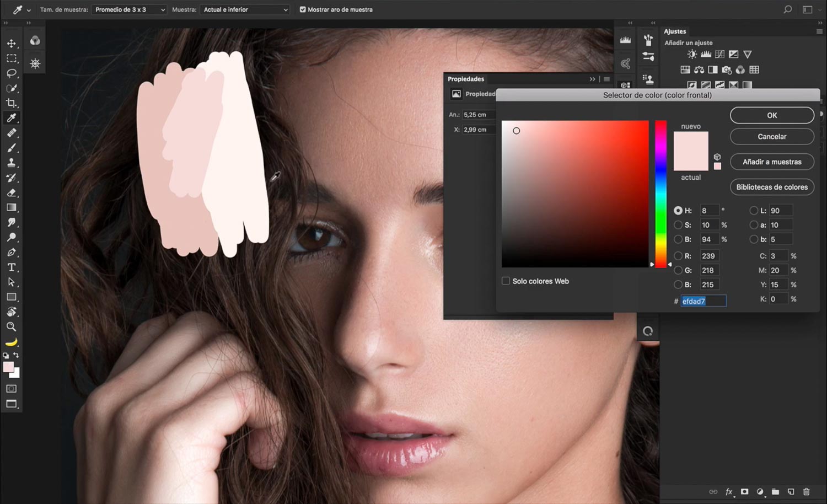The height and width of the screenshot is (504, 827).
Task: Select the Rectangular Marquee tool
Action: point(12,58)
